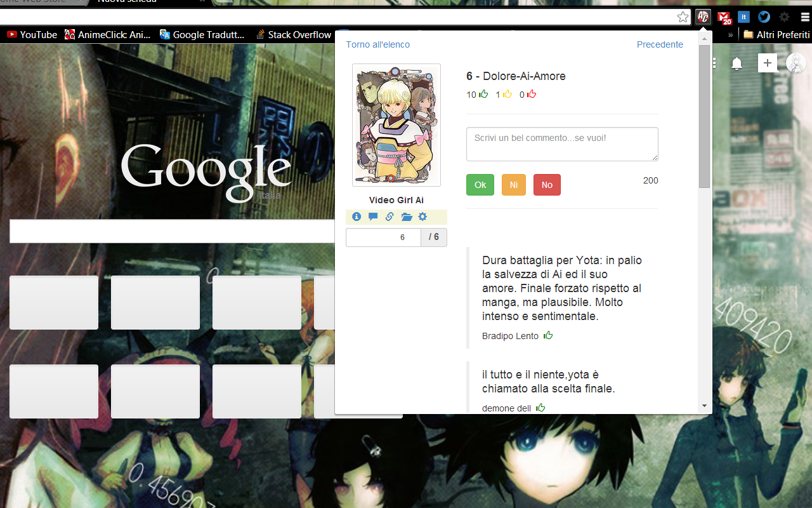Like demone dell's comment
812x508 pixels.
coord(540,408)
